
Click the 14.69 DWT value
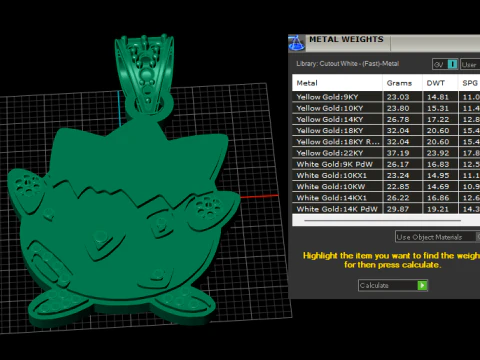coord(438,187)
